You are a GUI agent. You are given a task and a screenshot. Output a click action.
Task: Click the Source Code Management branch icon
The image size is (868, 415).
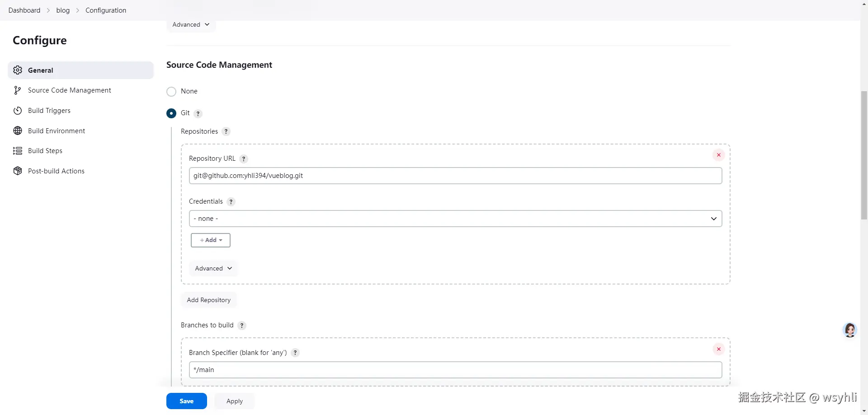18,90
